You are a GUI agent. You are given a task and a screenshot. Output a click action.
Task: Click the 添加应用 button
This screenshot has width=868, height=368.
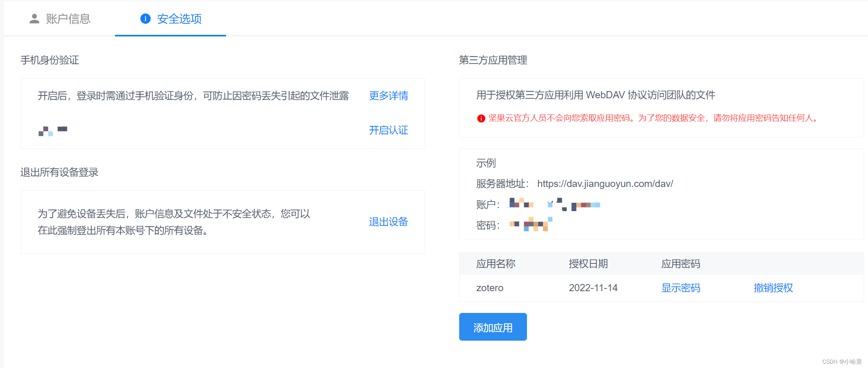(x=493, y=327)
